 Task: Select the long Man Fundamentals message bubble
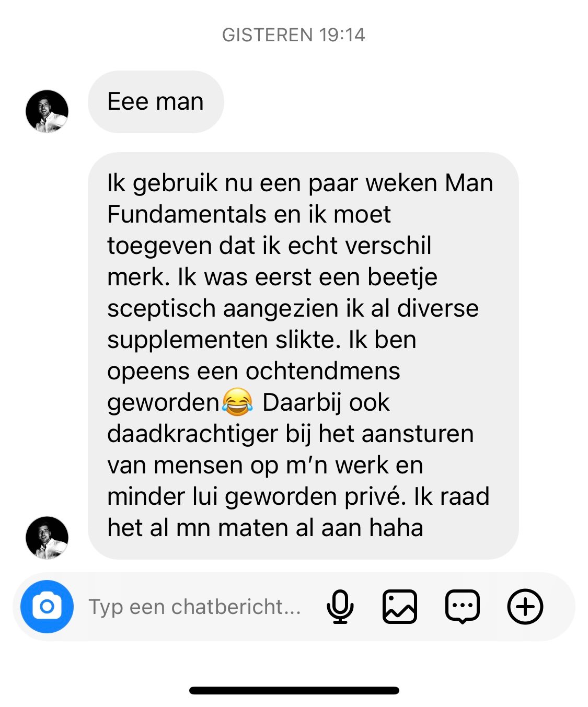point(303,356)
